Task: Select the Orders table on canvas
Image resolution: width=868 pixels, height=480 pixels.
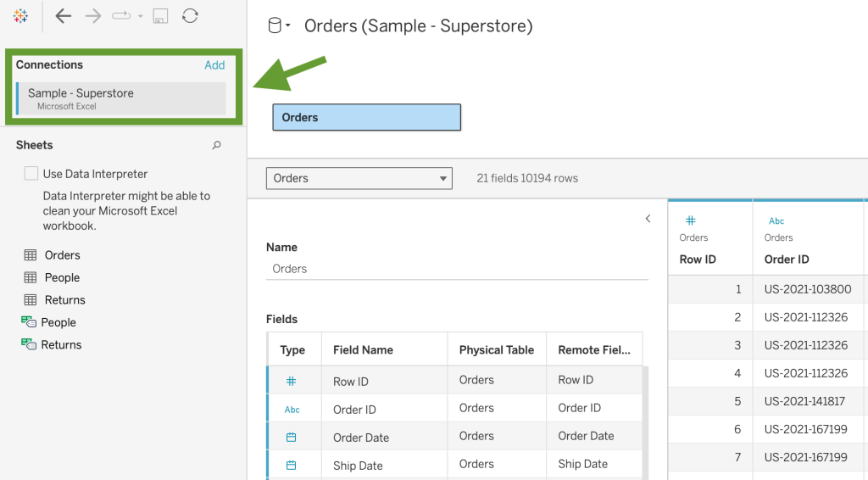Action: (x=366, y=117)
